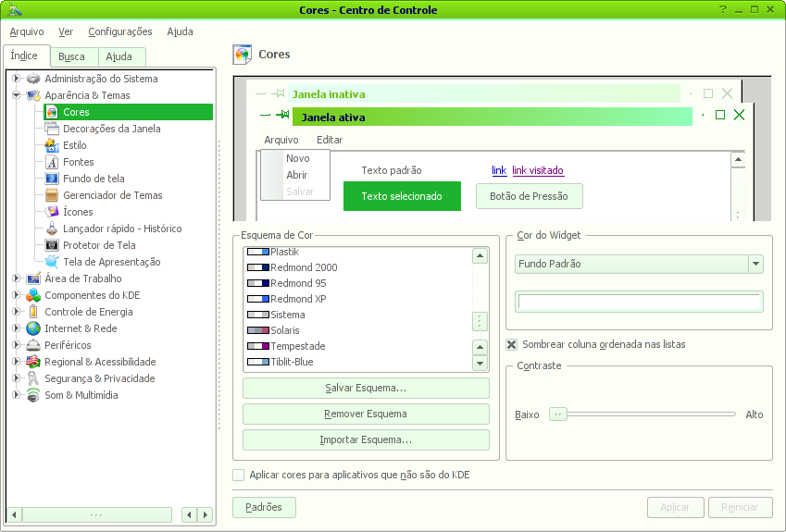This screenshot has width=786, height=532.
Task: Click the Segurança & Privacidade keys icon
Action: pyautogui.click(x=33, y=378)
